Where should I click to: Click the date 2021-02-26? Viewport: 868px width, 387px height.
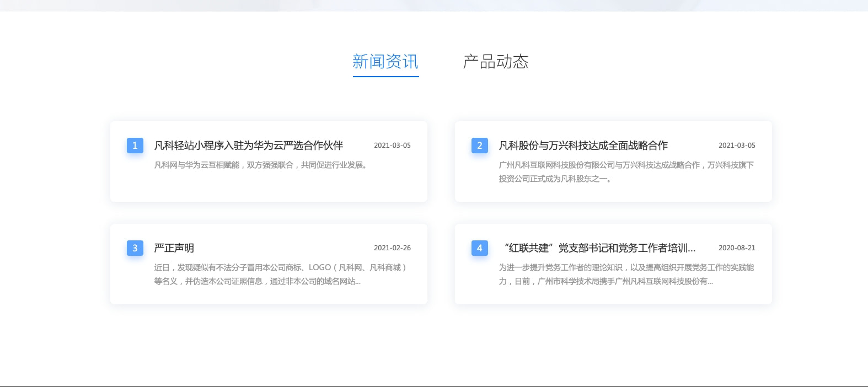pos(392,248)
